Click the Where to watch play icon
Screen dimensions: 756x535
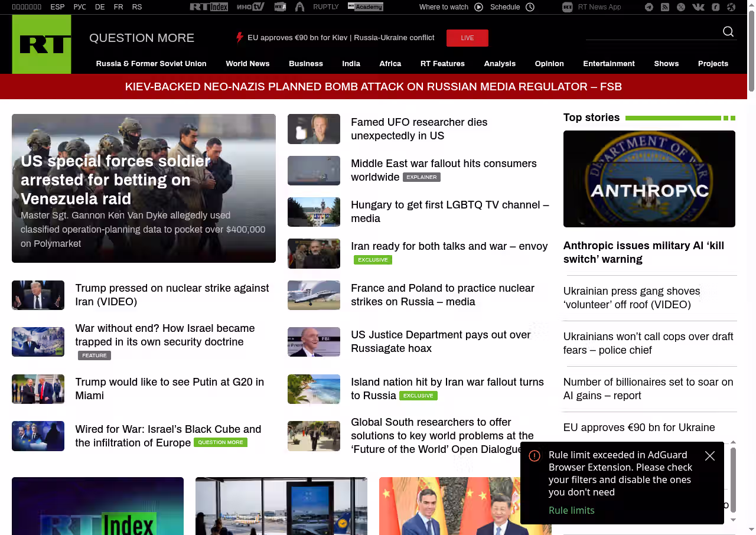(478, 7)
